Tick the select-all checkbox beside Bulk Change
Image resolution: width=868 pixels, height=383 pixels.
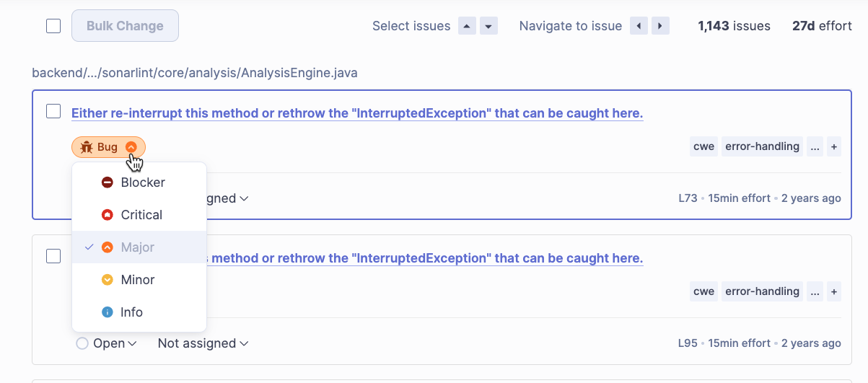click(x=53, y=26)
